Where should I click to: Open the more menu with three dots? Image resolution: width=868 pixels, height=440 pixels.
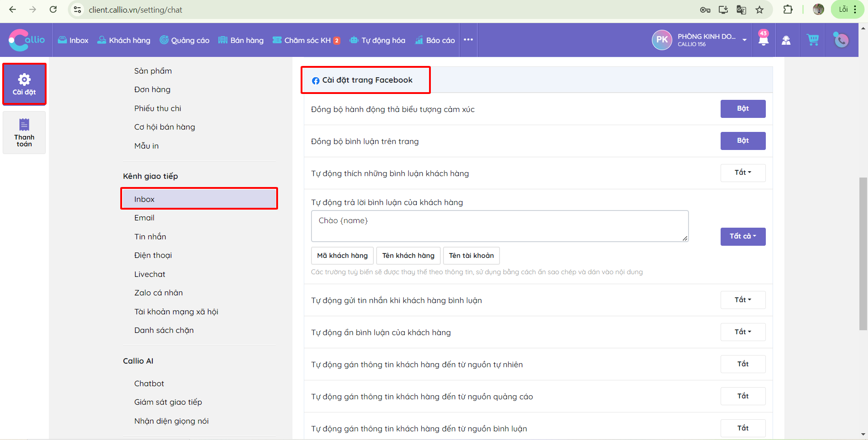pos(468,40)
